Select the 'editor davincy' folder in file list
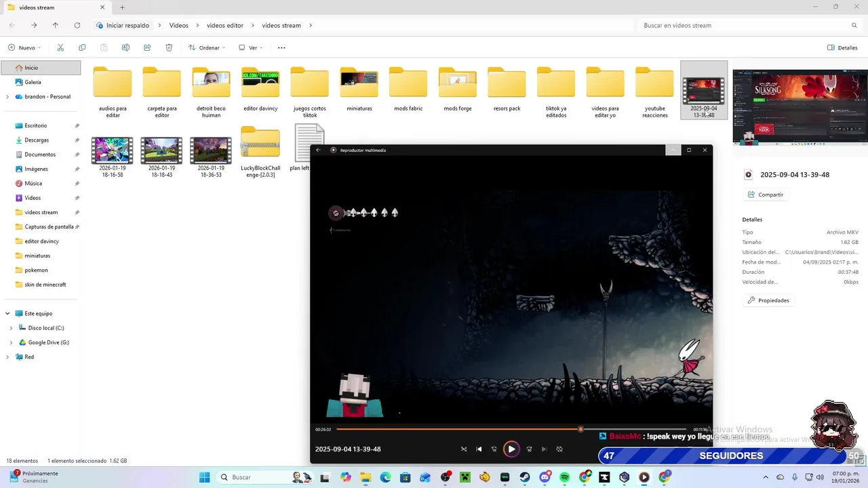Screen dimensions: 868x488 pyautogui.click(x=260, y=89)
